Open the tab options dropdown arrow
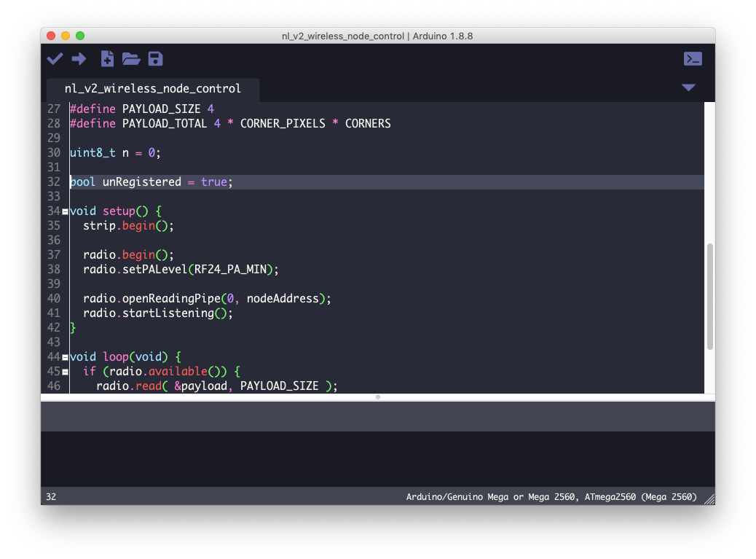The height and width of the screenshot is (559, 756). [x=688, y=87]
